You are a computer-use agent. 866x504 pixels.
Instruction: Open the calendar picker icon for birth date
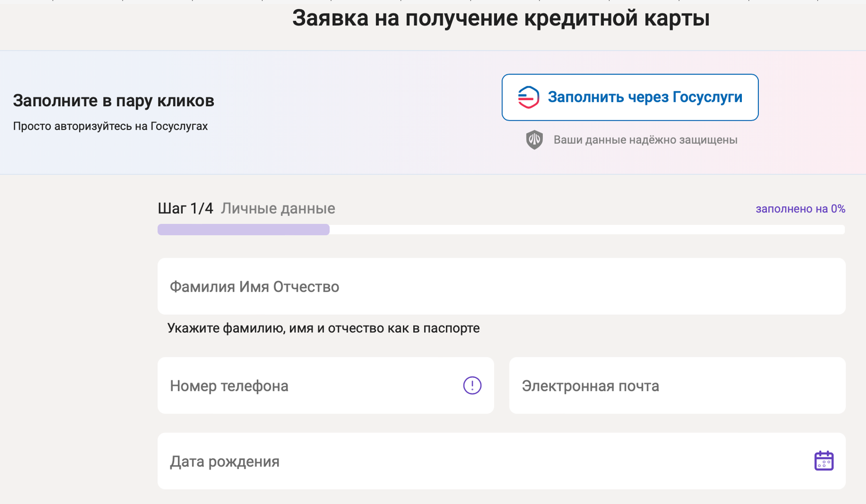tap(823, 461)
